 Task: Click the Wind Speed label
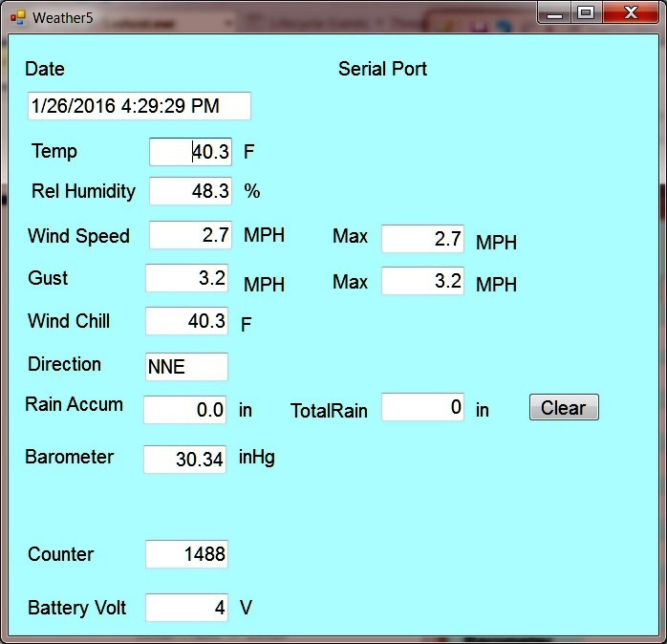point(78,236)
